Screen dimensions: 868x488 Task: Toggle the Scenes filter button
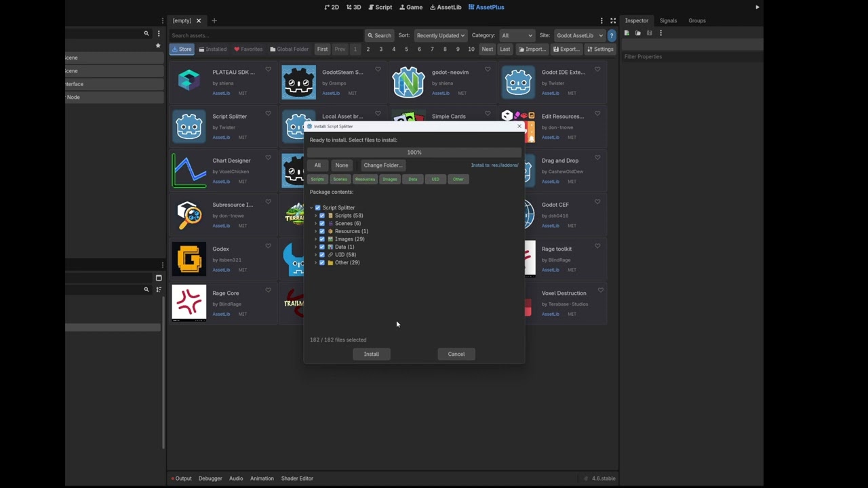point(340,179)
